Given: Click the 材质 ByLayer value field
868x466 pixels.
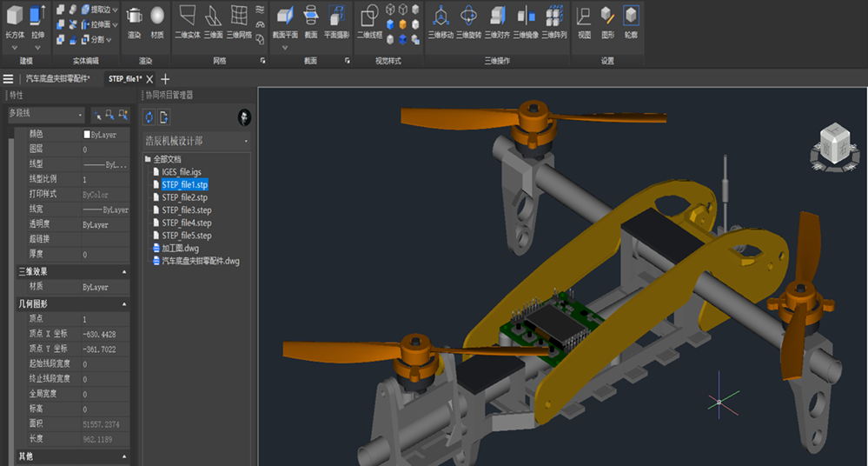Looking at the screenshot, I should (x=105, y=287).
